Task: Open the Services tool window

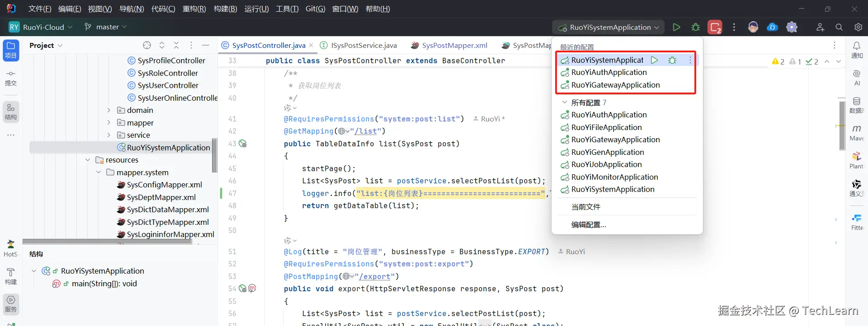Action: click(11, 304)
